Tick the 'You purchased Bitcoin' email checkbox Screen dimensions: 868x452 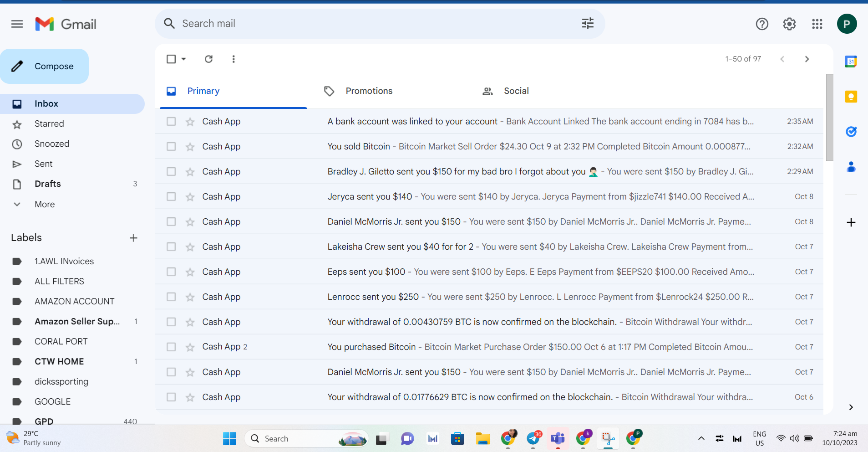point(171,347)
